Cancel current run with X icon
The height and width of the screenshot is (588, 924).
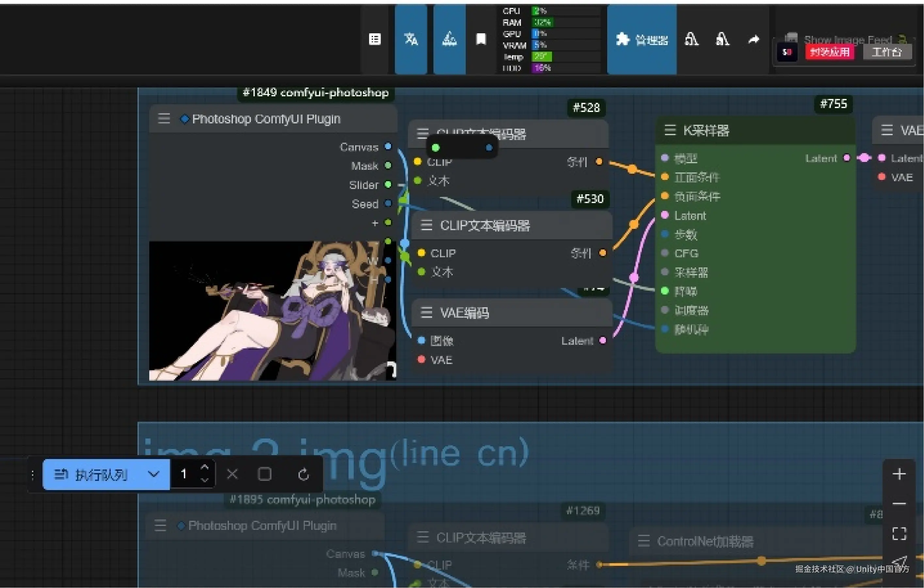[232, 474]
